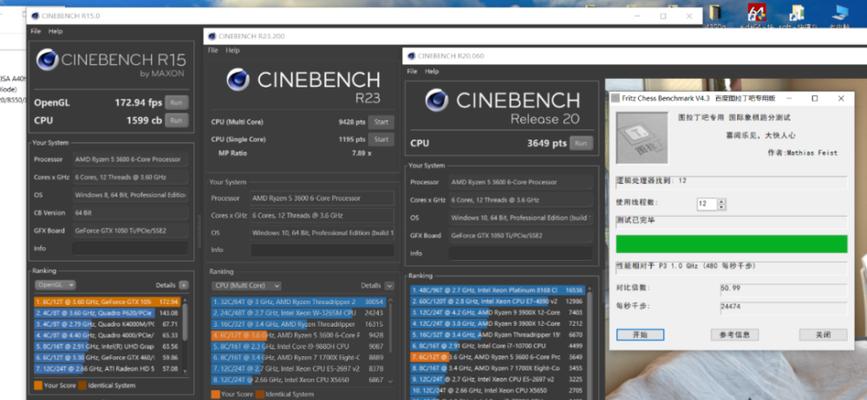Image resolution: width=867 pixels, height=400 pixels.
Task: Select R23 ranking row Xeon W-3265M 24243
Action: [299, 313]
